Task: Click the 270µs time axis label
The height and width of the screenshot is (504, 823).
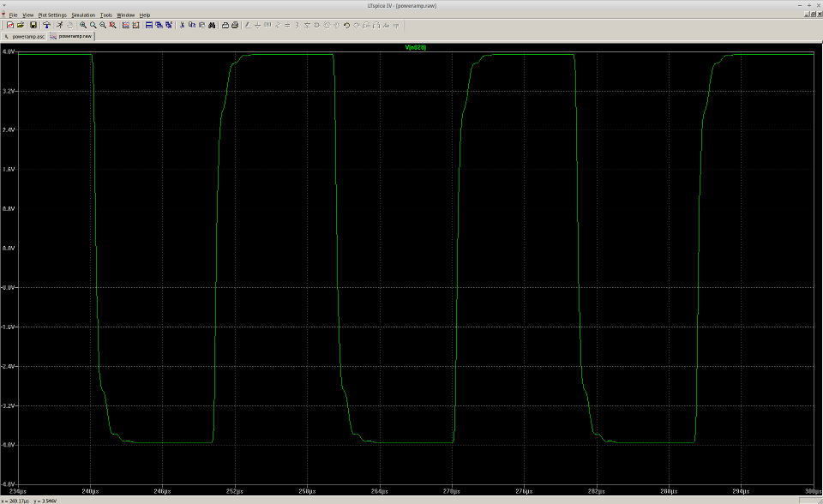Action: click(x=452, y=491)
